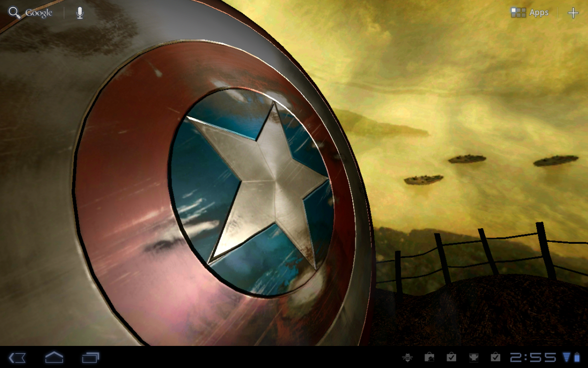Add a widget using the plus button
Viewport: 588px width, 368px height.
point(574,12)
